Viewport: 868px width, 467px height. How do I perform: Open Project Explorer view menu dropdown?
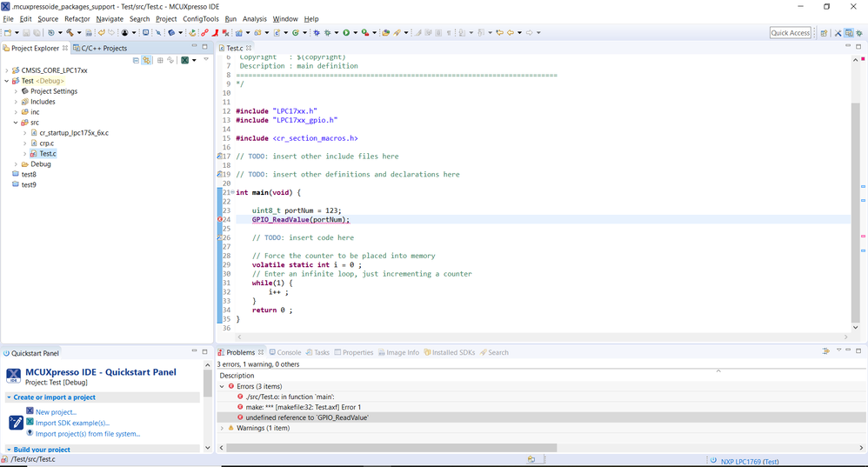(x=206, y=60)
